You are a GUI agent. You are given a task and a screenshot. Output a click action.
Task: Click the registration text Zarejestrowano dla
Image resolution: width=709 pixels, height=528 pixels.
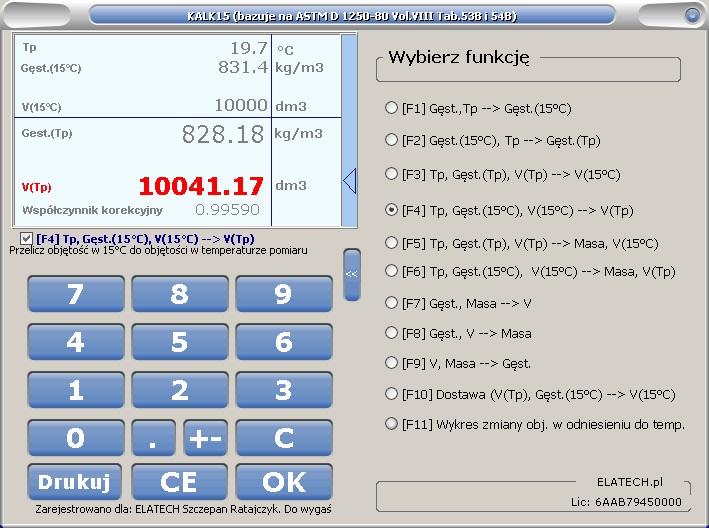(183, 509)
